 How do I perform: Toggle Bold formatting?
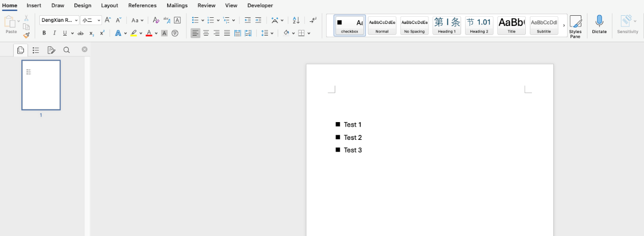coord(44,33)
